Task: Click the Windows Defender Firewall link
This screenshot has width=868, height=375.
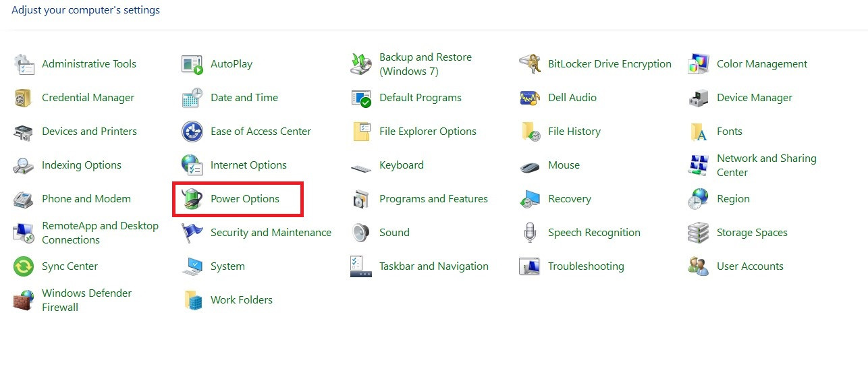Action: (86, 300)
